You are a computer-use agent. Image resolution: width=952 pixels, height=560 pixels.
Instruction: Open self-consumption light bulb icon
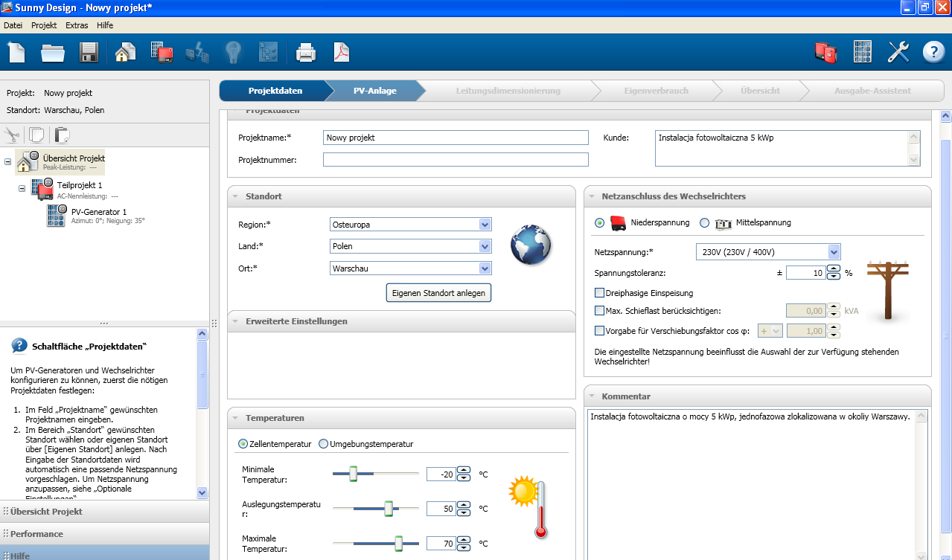[x=234, y=52]
